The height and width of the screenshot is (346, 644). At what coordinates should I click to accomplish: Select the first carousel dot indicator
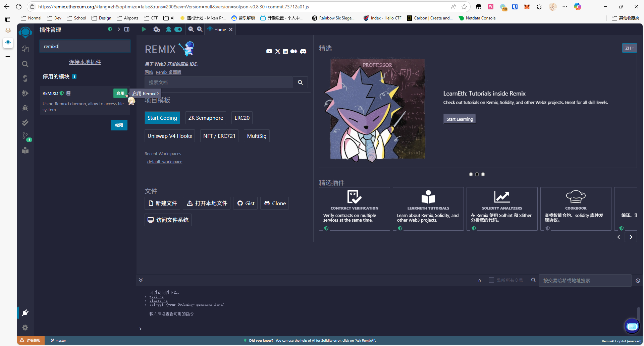coord(471,174)
